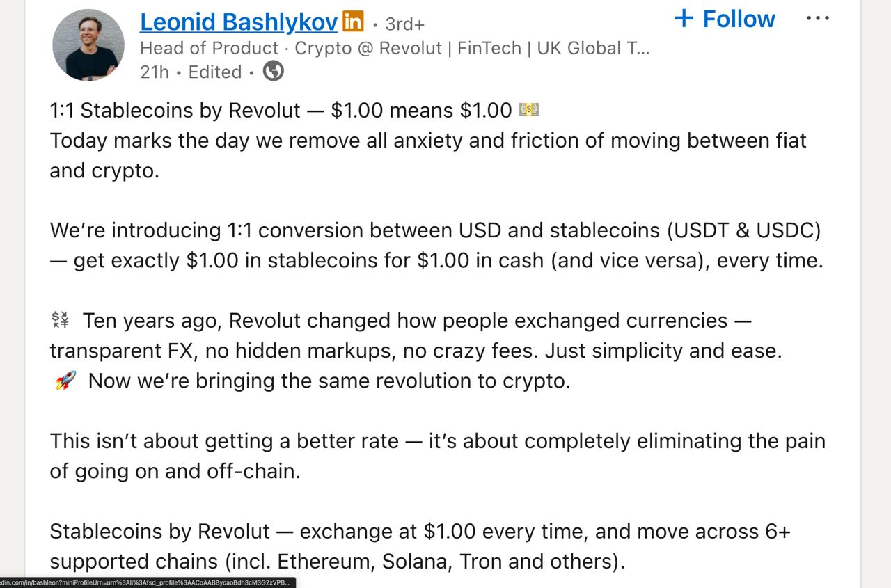The image size is (891, 588).
Task: Open the post's three-dot options menu
Action: click(x=817, y=19)
